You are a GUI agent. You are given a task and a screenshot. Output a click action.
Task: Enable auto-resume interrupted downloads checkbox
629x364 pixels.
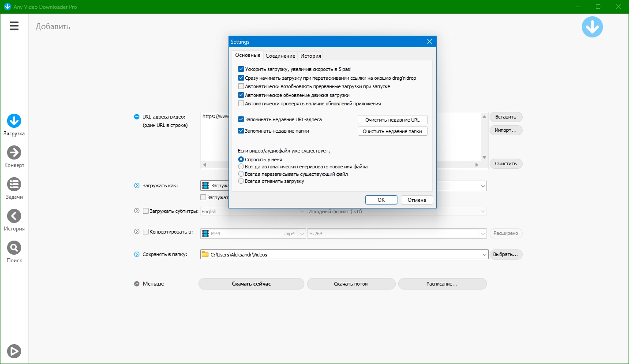[x=241, y=86]
